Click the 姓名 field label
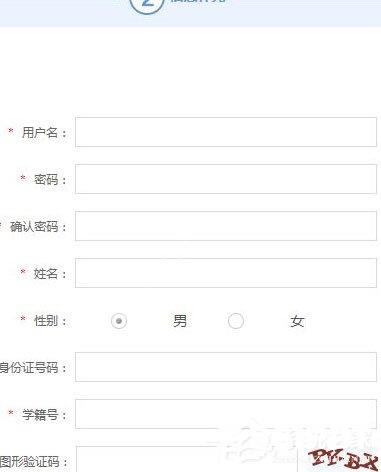Viewport: 381px width, 472px height. (46, 274)
